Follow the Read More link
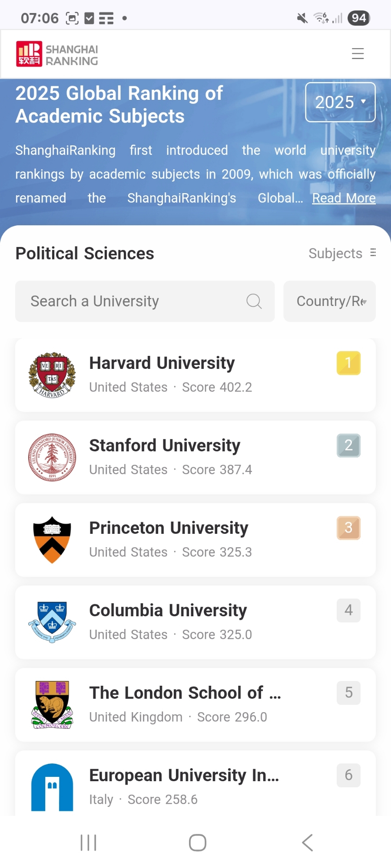The height and width of the screenshot is (868, 391). [344, 198]
